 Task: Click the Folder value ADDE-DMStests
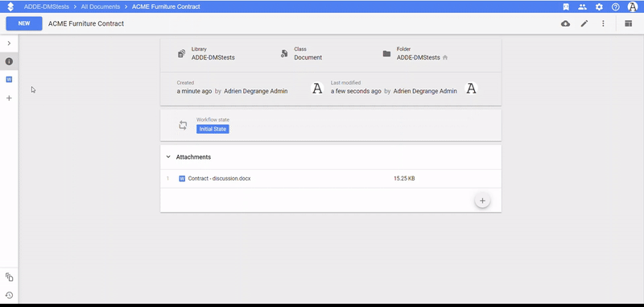[x=418, y=57]
